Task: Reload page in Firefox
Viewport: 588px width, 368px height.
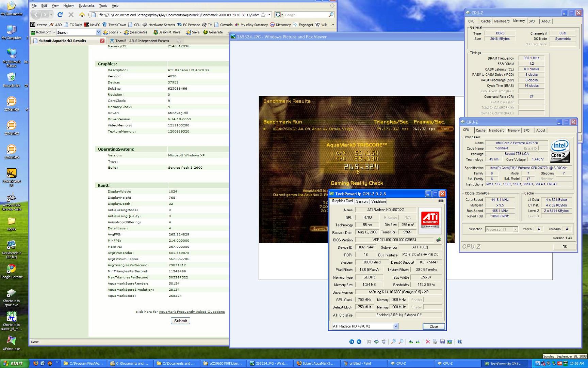Action: point(60,15)
